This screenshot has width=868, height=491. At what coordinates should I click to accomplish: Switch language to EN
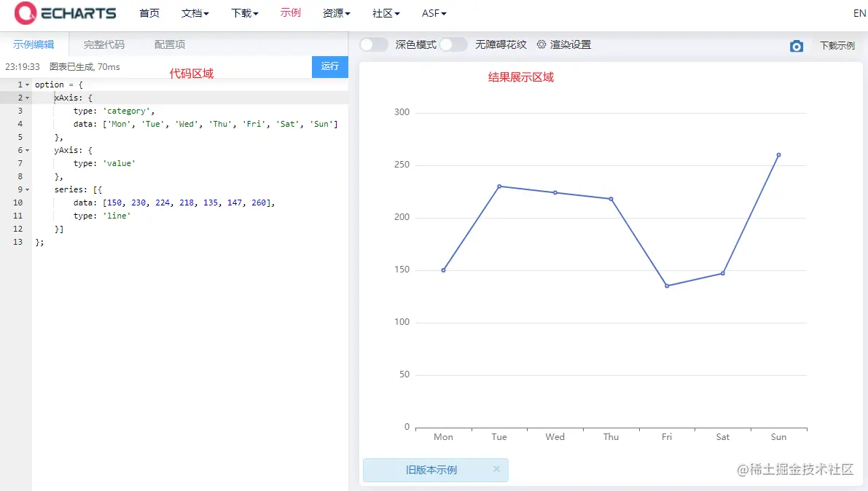point(859,12)
